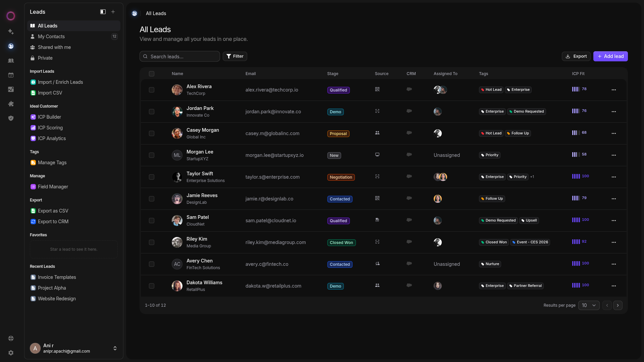Toggle sidebar panel layout icon
Screen dimensions: 644x362
point(103,12)
